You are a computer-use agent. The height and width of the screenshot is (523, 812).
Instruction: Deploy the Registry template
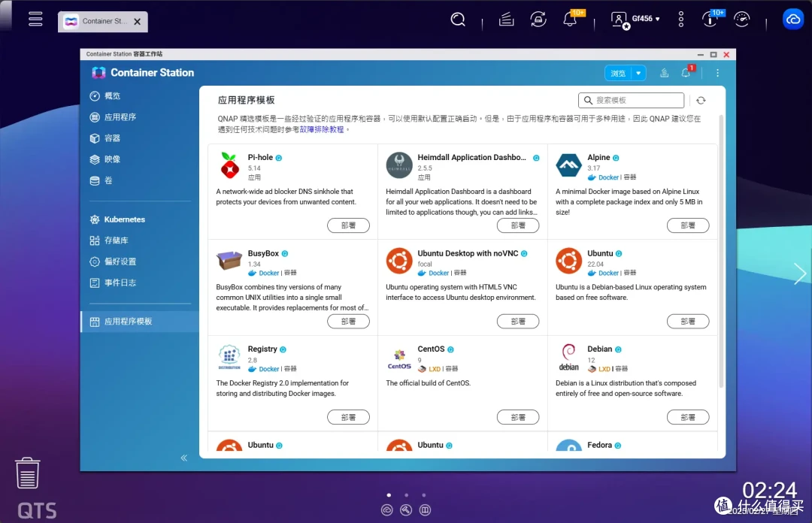coord(349,417)
